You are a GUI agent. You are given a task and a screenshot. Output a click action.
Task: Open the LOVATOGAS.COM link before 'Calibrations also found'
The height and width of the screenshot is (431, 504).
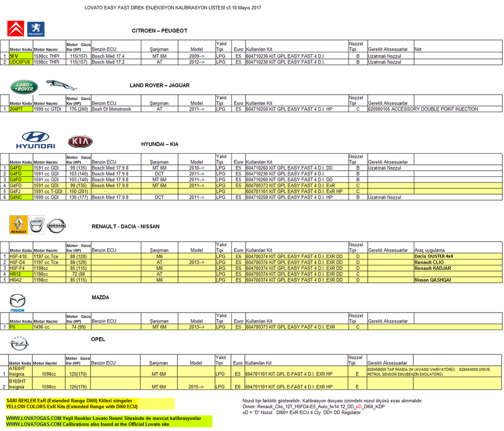(34, 424)
